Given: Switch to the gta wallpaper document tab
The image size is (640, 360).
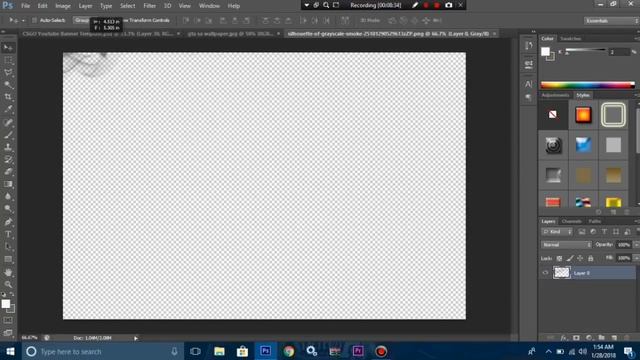Looking at the screenshot, I should tap(230, 34).
